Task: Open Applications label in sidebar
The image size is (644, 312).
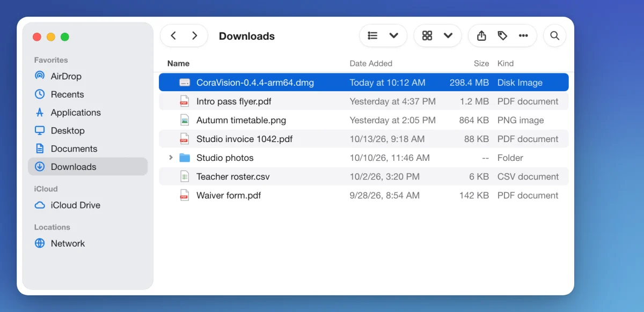Action: pyautogui.click(x=76, y=113)
